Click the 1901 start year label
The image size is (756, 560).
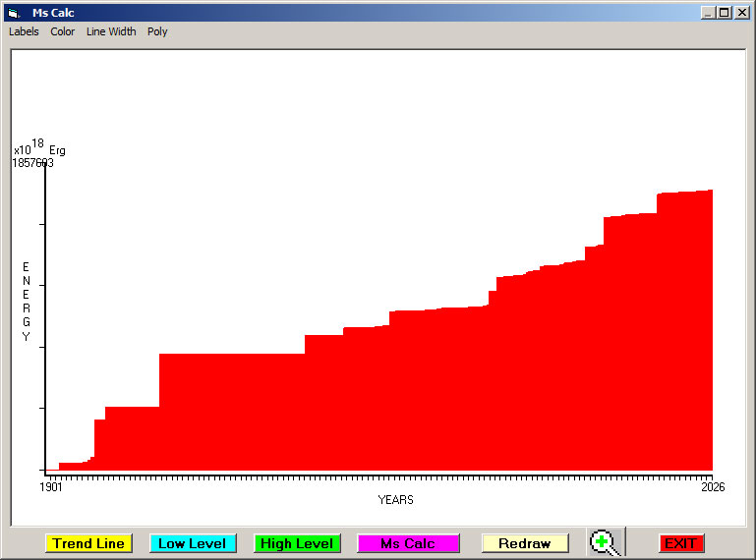point(51,487)
